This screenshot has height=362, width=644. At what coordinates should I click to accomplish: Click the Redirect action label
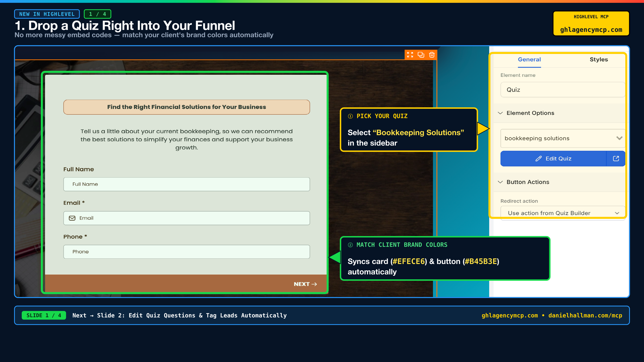pyautogui.click(x=519, y=201)
